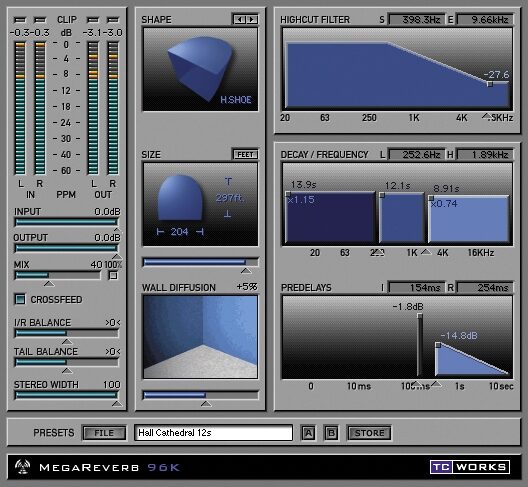
Task: Select preset compare slot B
Action: (x=331, y=433)
